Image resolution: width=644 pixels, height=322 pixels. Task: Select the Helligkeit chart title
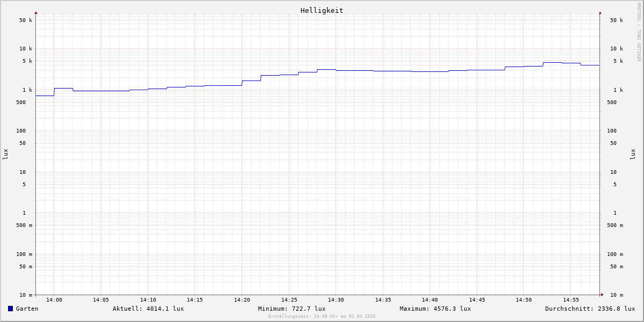(x=321, y=10)
